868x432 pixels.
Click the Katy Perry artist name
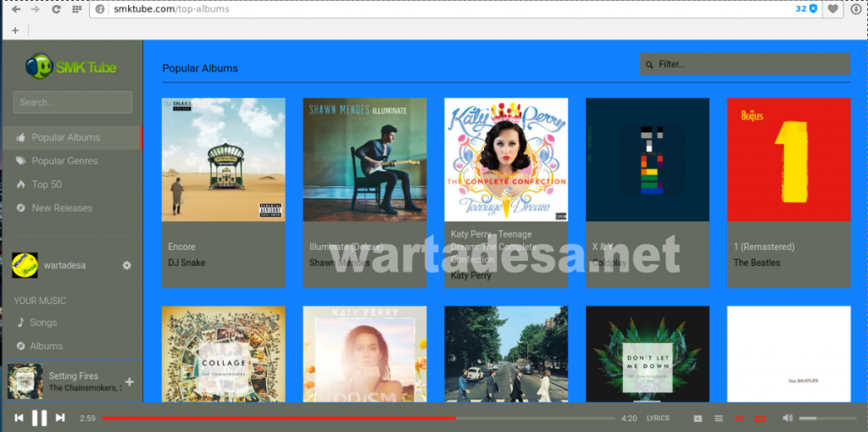tap(470, 275)
